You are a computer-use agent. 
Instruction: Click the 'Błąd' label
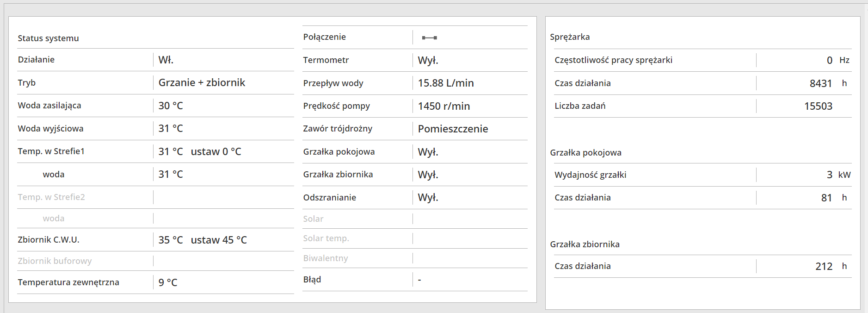coord(312,280)
